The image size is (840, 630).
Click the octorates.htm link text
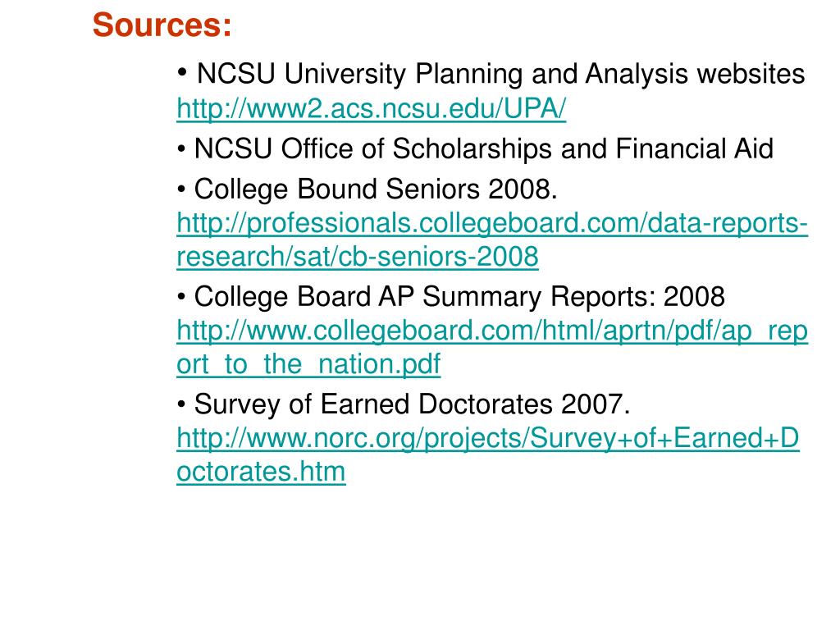261,472
